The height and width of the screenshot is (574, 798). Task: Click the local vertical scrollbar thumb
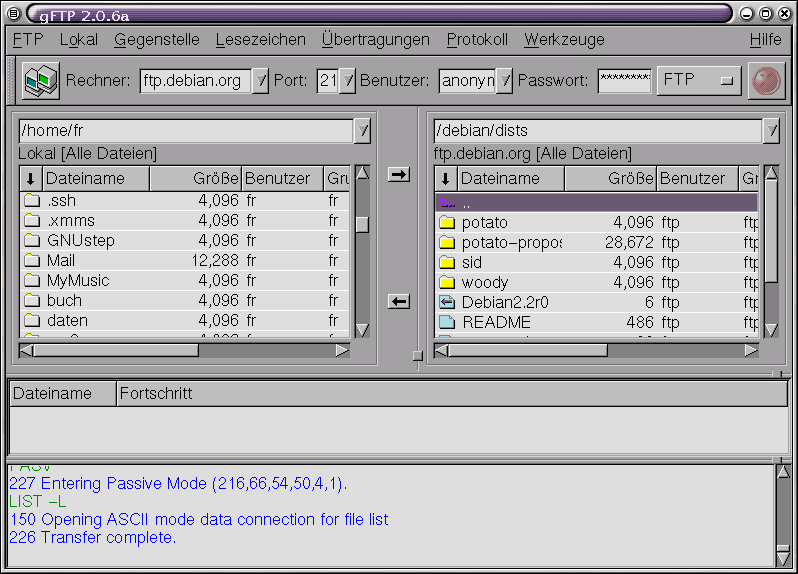click(362, 224)
